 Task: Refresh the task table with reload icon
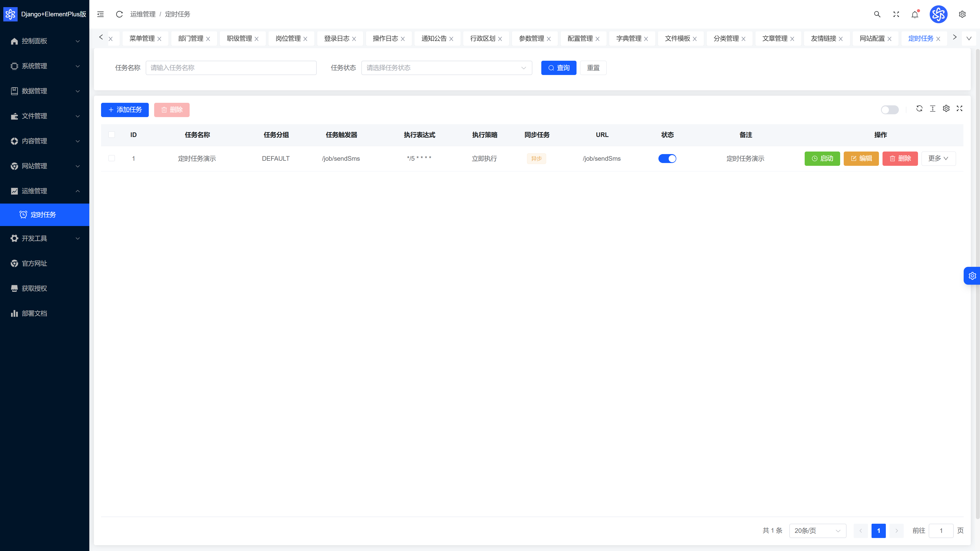click(919, 108)
